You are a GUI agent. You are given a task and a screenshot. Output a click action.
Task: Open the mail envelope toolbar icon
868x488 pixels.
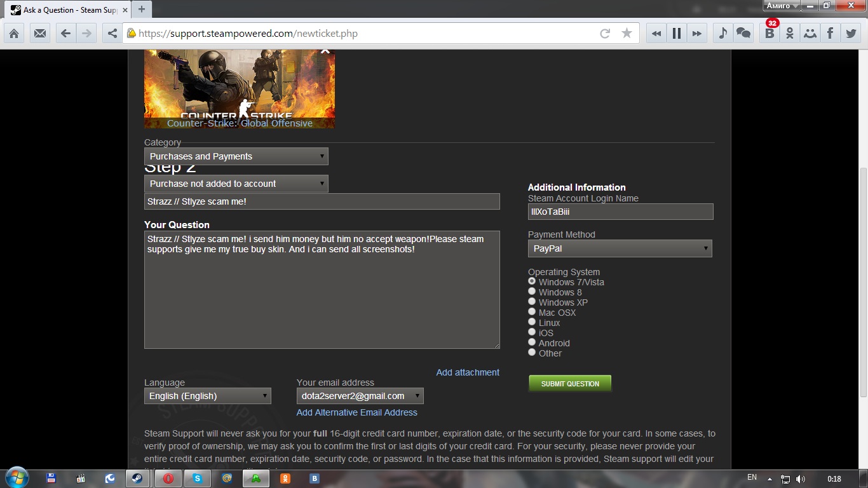click(40, 34)
